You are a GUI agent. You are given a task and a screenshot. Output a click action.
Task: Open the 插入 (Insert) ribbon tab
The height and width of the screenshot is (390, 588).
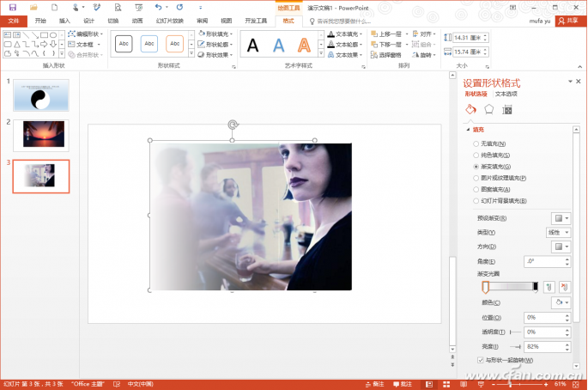pyautogui.click(x=65, y=20)
